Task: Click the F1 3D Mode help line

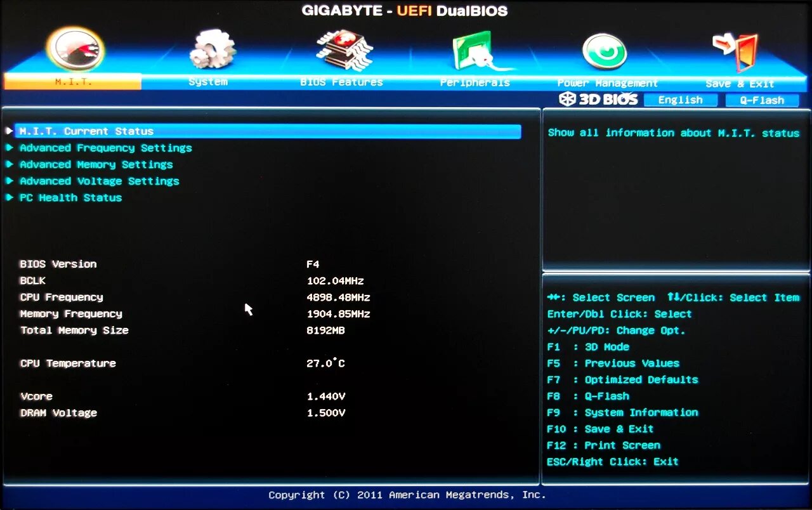Action: click(x=588, y=347)
